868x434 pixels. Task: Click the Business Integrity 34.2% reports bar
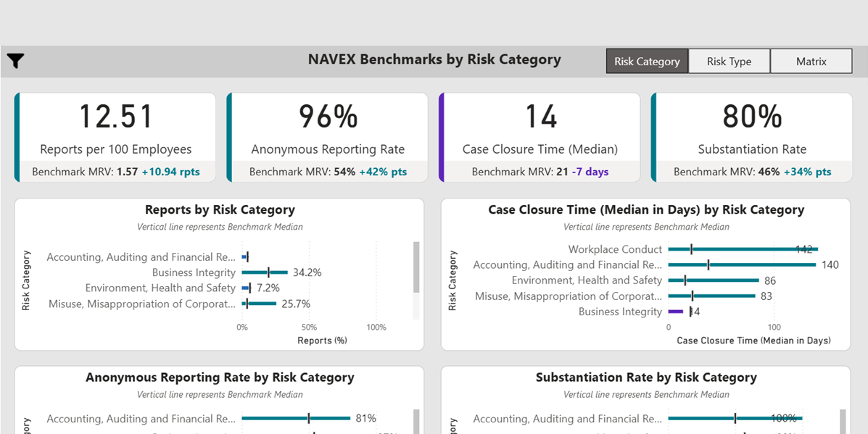click(264, 272)
